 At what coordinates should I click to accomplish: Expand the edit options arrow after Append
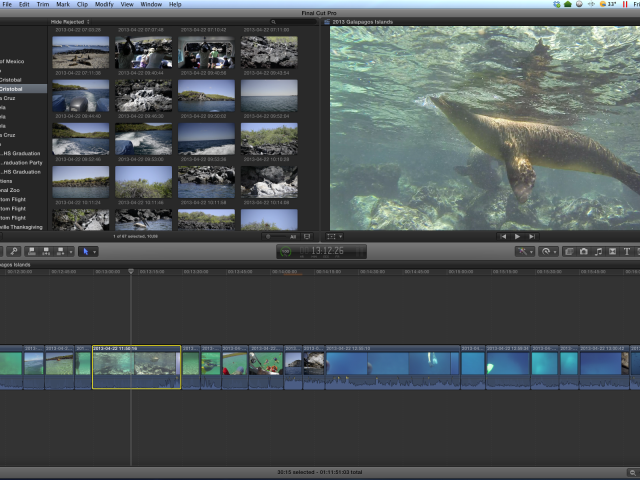[71, 251]
